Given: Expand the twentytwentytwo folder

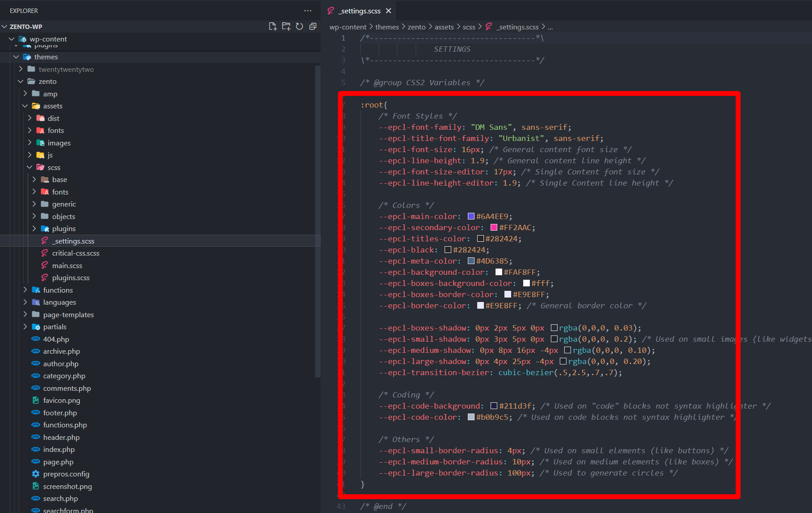Looking at the screenshot, I should pos(21,69).
